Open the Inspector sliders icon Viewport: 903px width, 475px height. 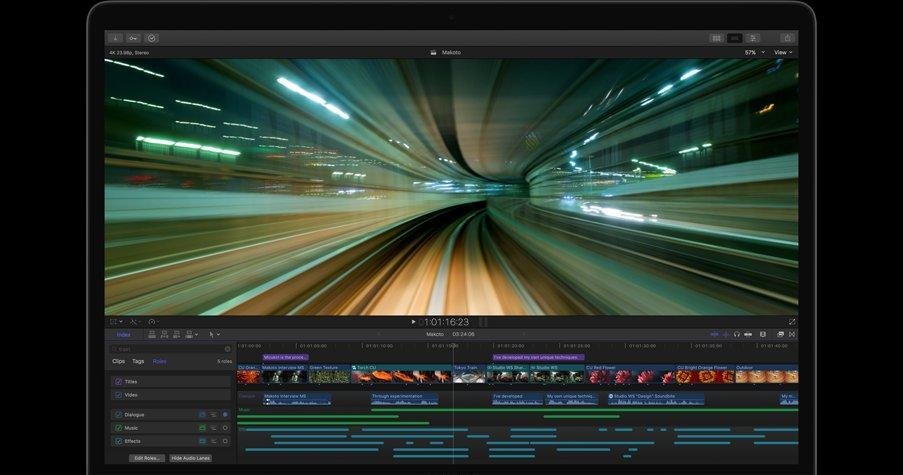click(752, 38)
